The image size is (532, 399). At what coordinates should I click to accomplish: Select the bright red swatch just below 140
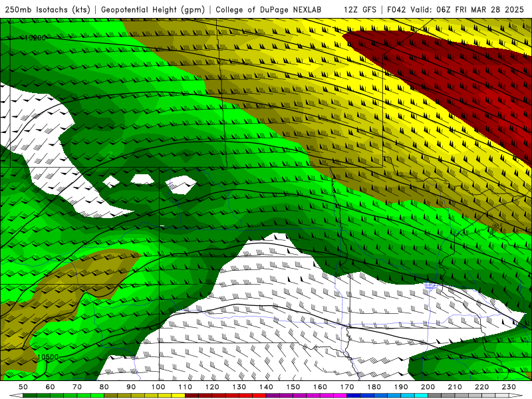point(259,396)
